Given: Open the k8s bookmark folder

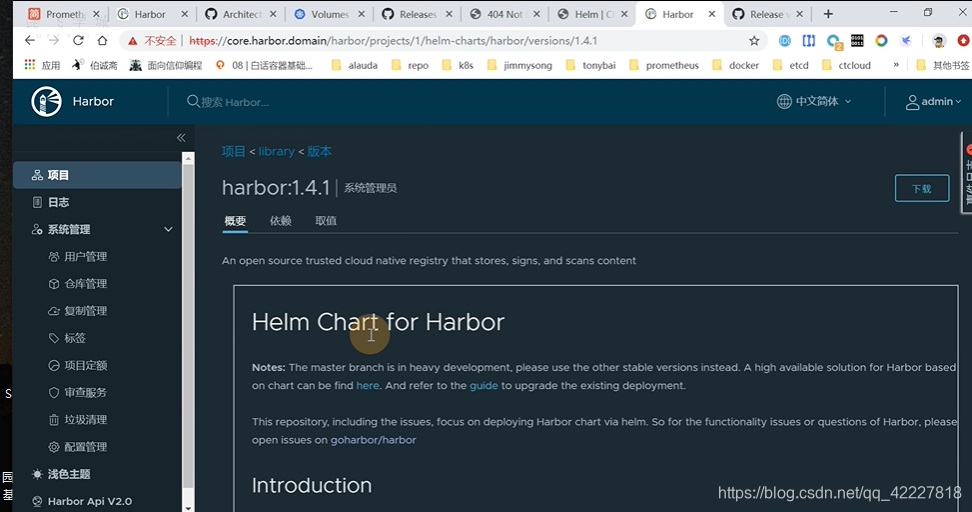Looking at the screenshot, I should tap(457, 65).
